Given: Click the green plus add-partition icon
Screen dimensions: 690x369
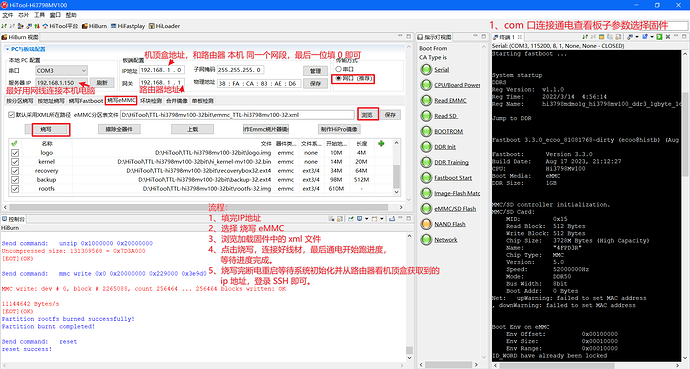Looking at the screenshot, I should click(x=381, y=143).
